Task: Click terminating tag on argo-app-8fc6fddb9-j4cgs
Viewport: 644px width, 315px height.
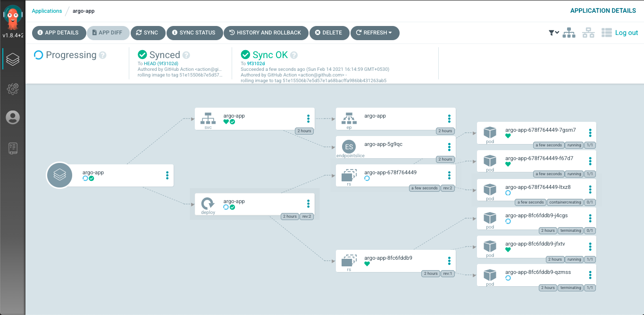Action: [571, 230]
